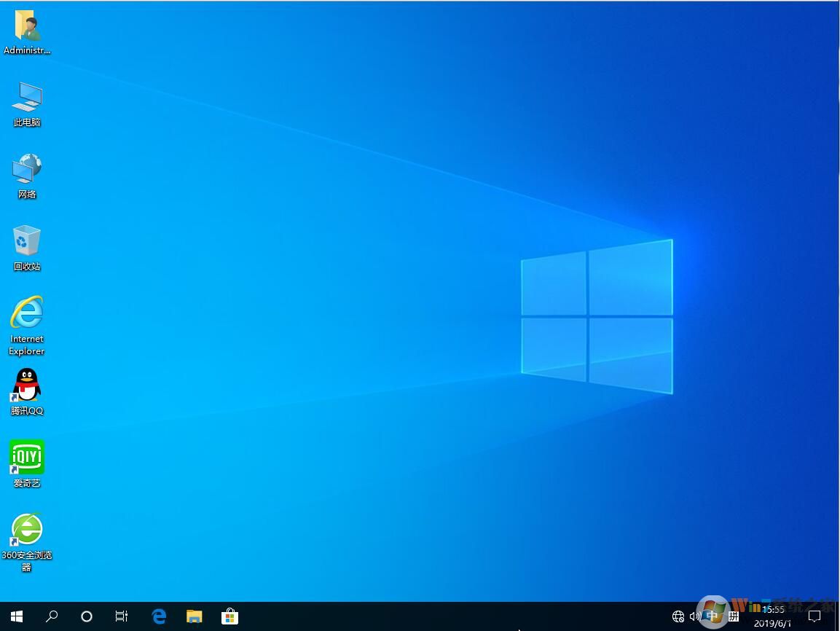Click the speaker volume icon

coord(695,616)
